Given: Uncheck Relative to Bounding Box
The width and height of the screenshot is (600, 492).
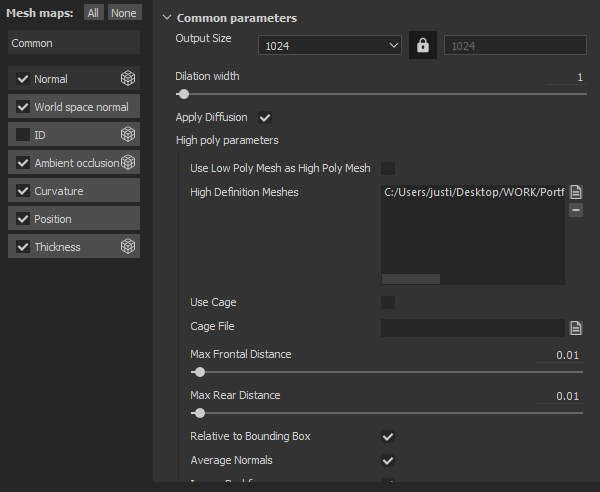Looking at the screenshot, I should click(x=388, y=437).
